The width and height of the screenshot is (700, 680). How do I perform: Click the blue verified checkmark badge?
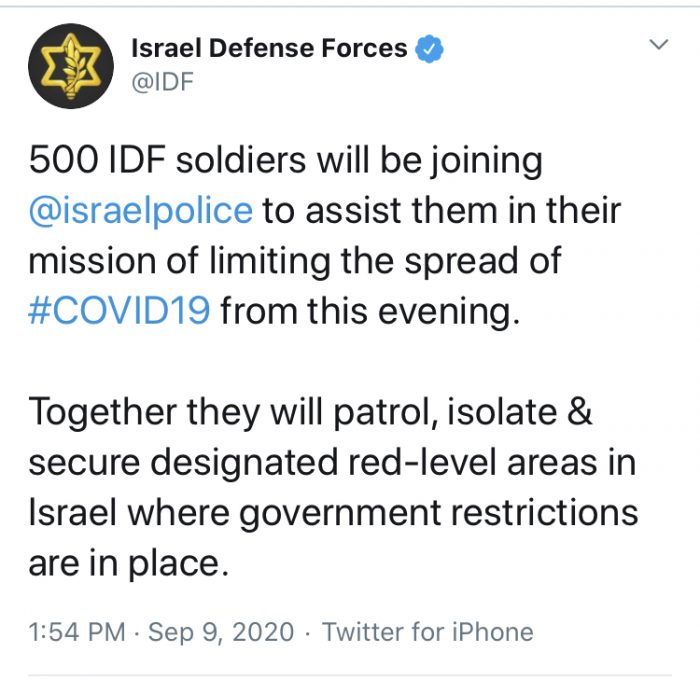point(429,48)
